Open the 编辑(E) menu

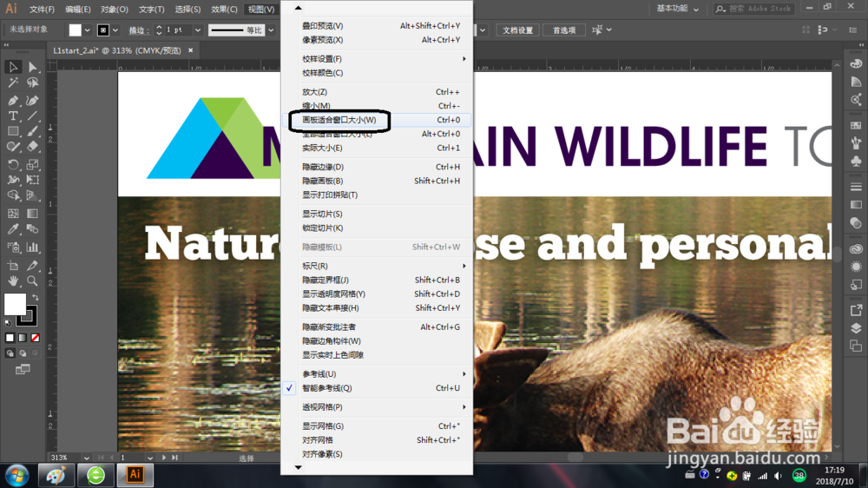(x=77, y=10)
